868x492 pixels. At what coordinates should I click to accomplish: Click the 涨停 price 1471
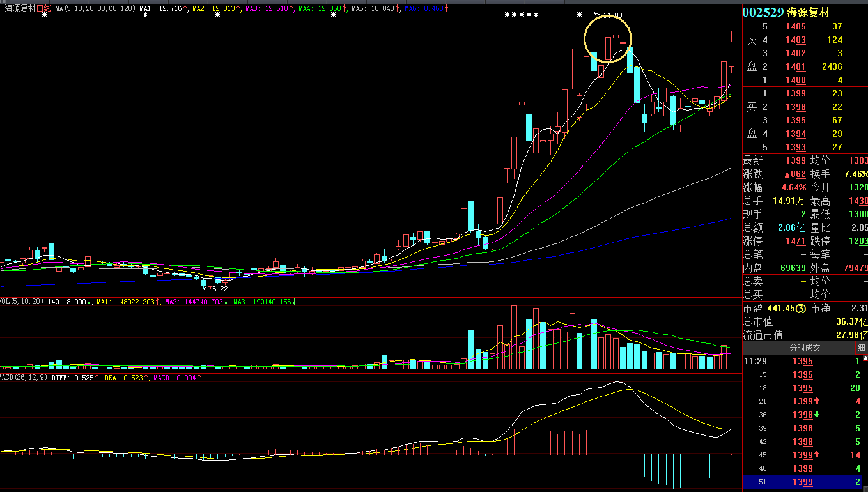(796, 242)
